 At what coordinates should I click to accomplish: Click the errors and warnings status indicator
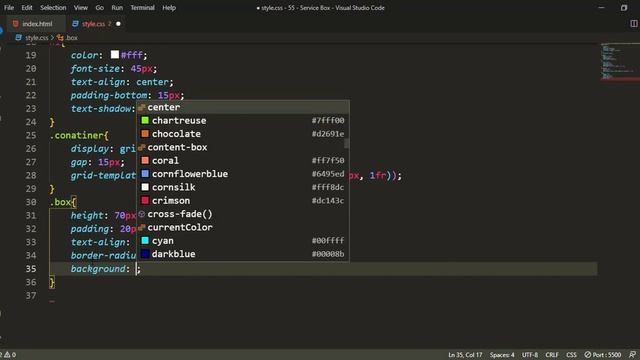click(8, 355)
